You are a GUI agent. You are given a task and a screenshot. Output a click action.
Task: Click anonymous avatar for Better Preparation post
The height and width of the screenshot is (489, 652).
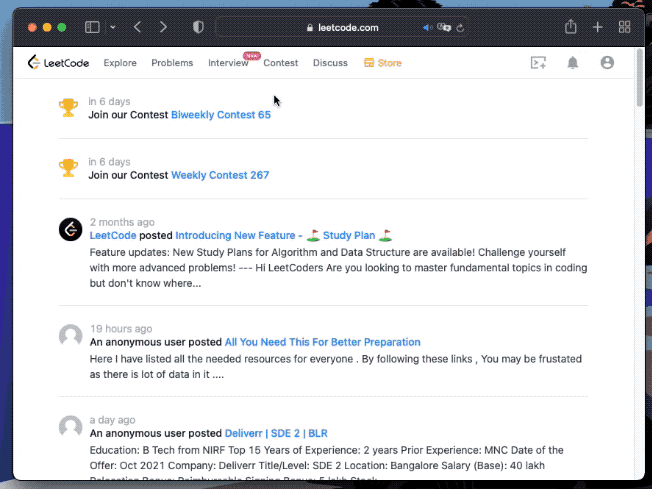[70, 336]
